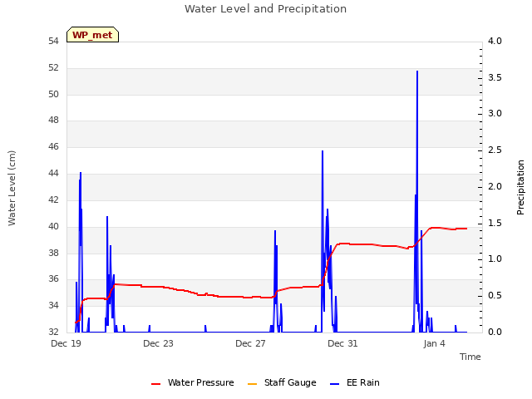Click the Time axis title

(x=470, y=357)
